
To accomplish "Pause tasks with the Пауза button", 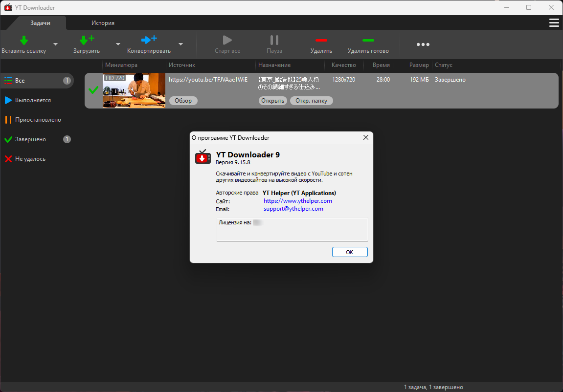I will (274, 44).
